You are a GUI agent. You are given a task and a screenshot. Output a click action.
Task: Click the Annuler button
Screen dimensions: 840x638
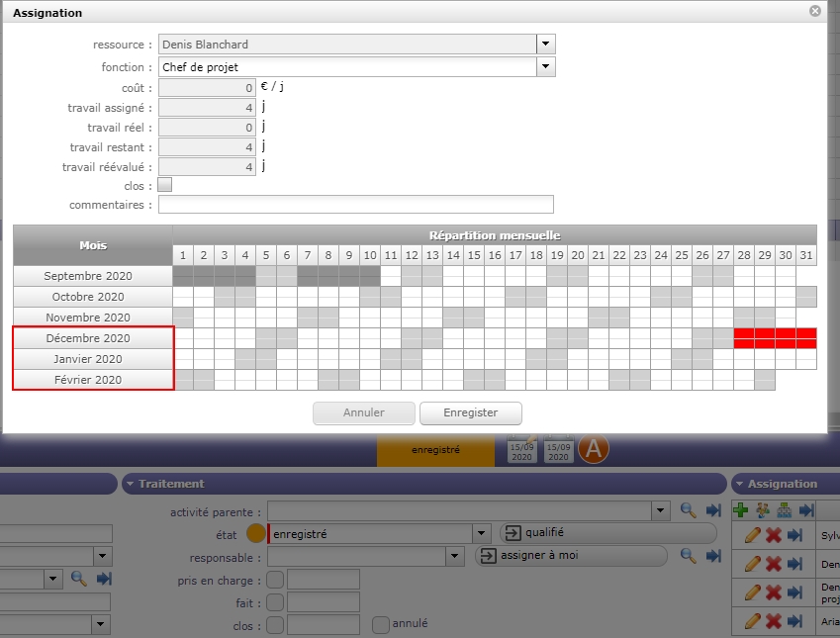coord(364,413)
